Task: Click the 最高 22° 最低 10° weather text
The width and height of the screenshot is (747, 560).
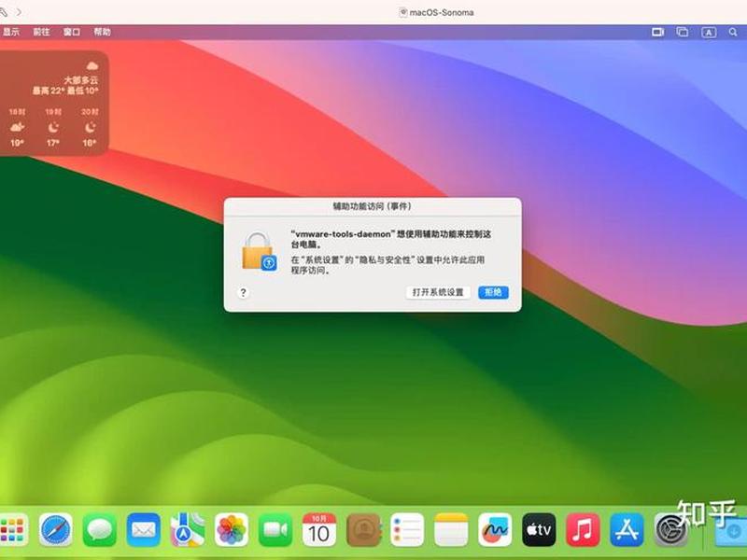Action: pyautogui.click(x=65, y=91)
